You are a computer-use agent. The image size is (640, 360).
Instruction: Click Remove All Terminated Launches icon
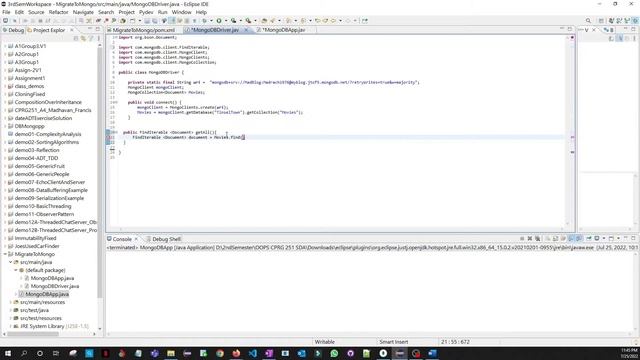coord(538,238)
